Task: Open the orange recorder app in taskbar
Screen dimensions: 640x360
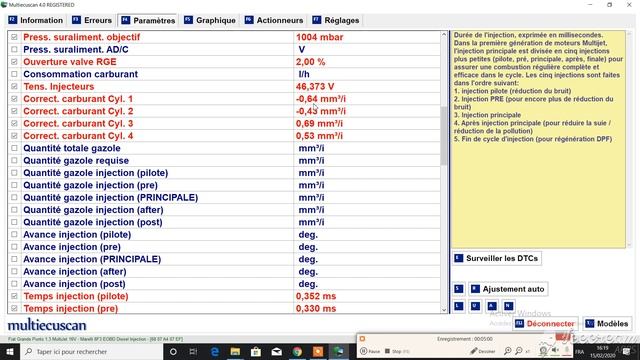Action: [318, 351]
